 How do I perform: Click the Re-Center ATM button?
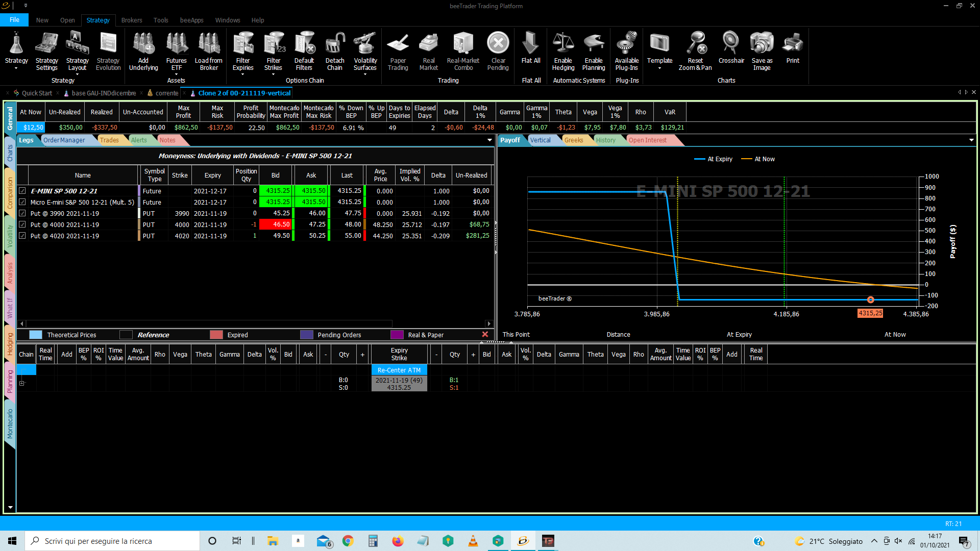(399, 370)
